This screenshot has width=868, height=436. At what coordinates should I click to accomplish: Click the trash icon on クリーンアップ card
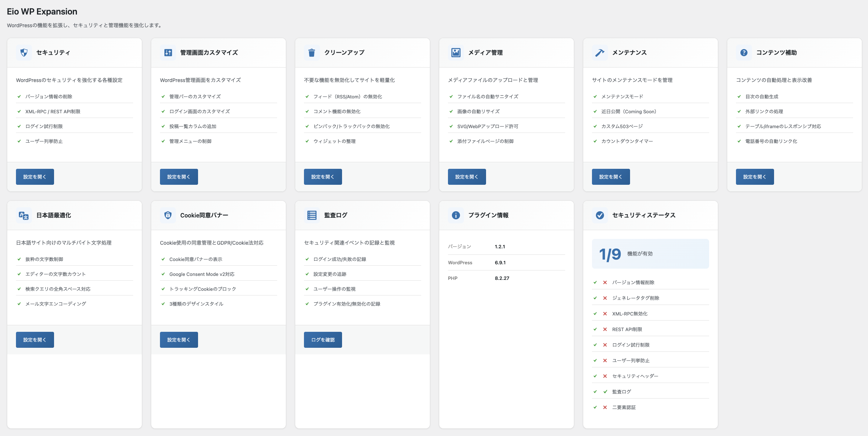coord(311,52)
